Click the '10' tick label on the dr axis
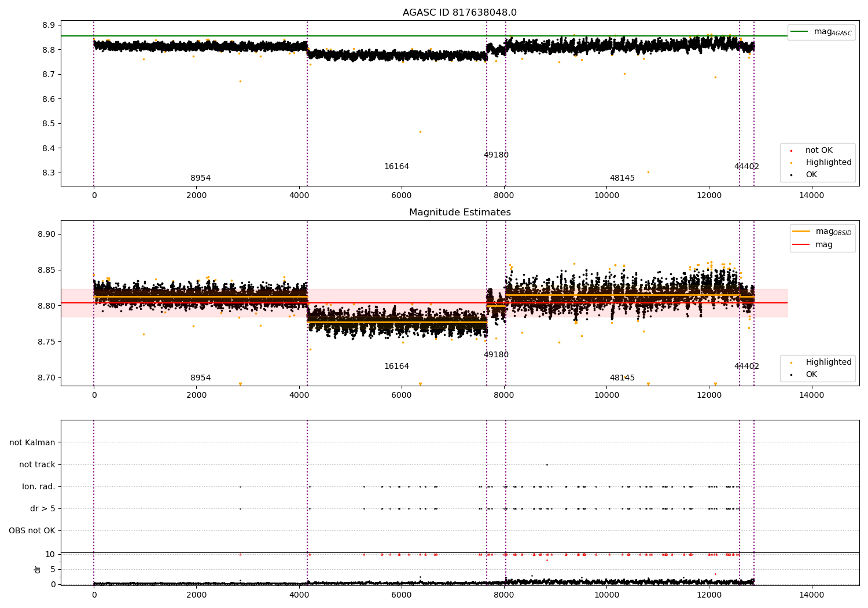 click(x=50, y=555)
